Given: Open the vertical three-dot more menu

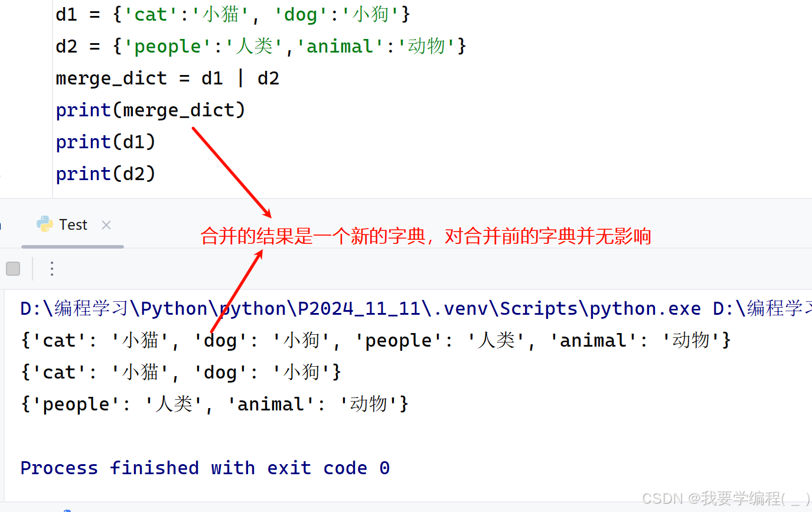Looking at the screenshot, I should (x=52, y=269).
